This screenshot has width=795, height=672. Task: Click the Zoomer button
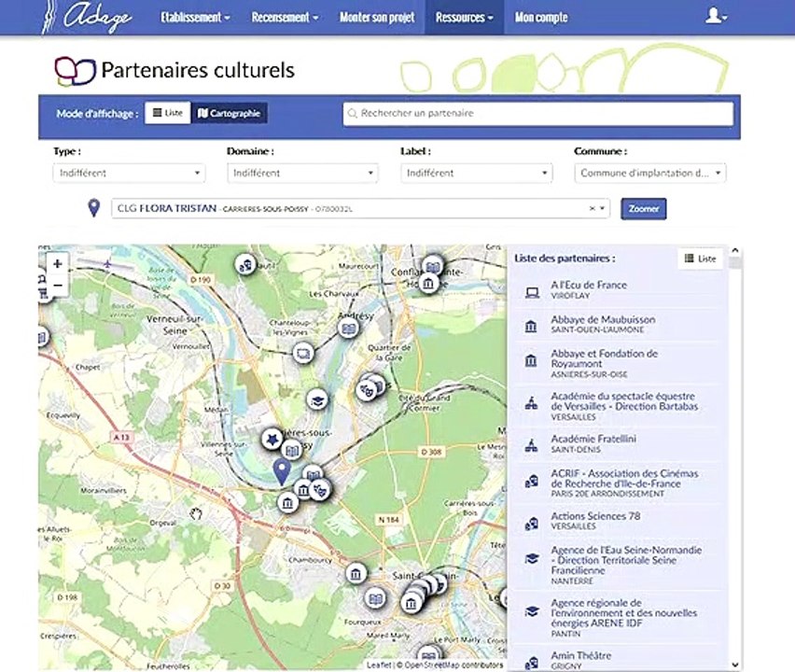pos(644,208)
